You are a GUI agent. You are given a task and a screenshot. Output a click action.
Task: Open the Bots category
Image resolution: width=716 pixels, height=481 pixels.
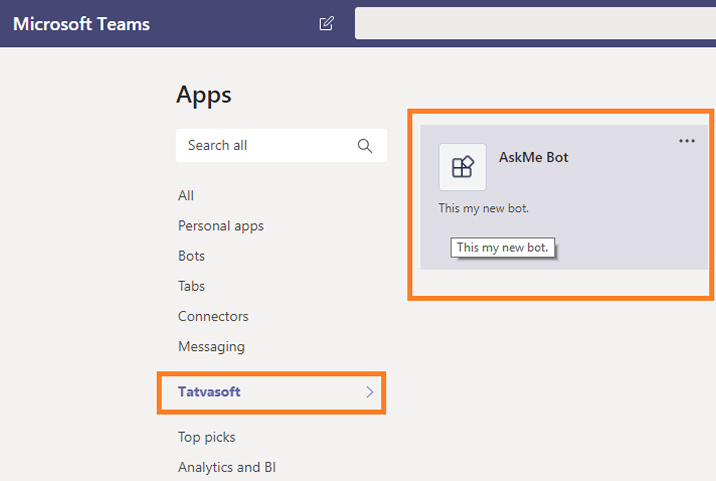[191, 256]
